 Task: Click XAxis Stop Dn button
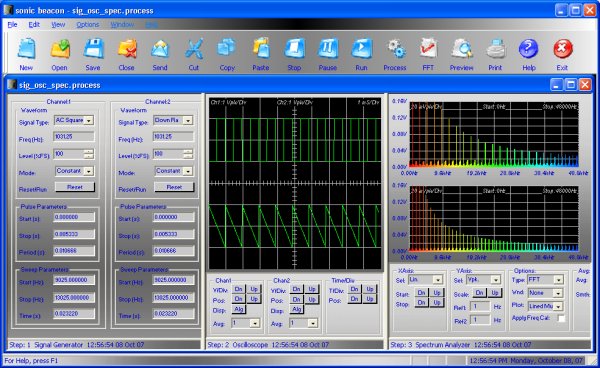(422, 303)
